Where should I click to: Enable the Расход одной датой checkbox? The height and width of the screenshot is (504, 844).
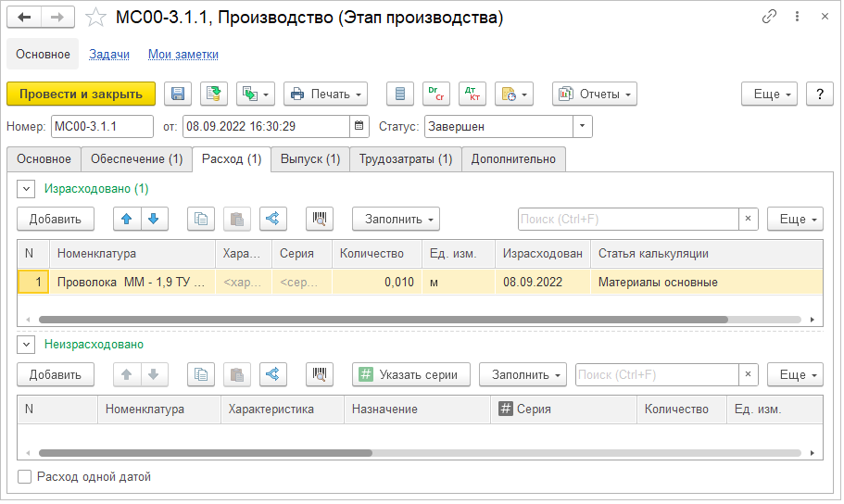coord(25,477)
